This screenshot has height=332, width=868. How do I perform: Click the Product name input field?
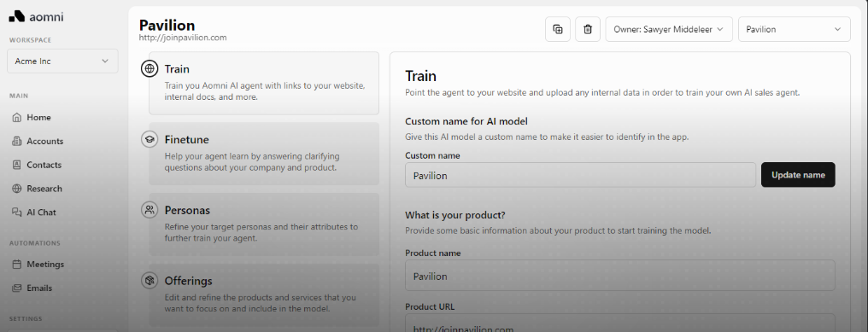click(620, 276)
